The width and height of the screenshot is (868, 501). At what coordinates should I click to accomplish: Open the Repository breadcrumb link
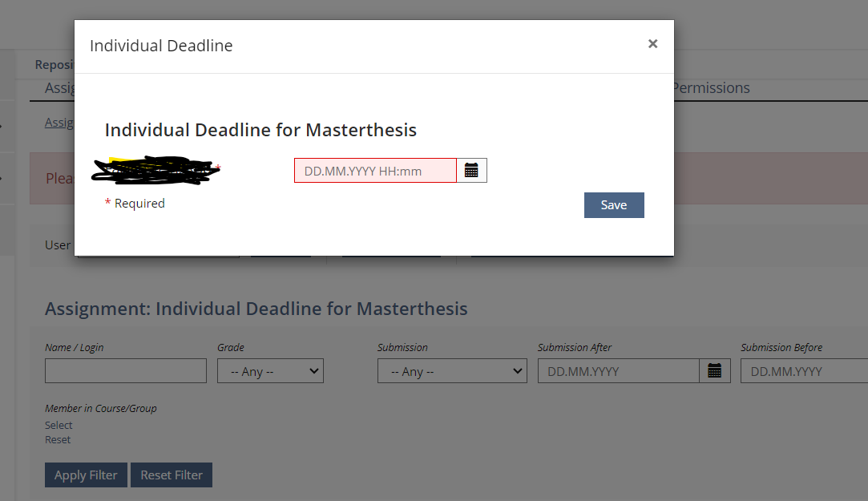click(55, 65)
